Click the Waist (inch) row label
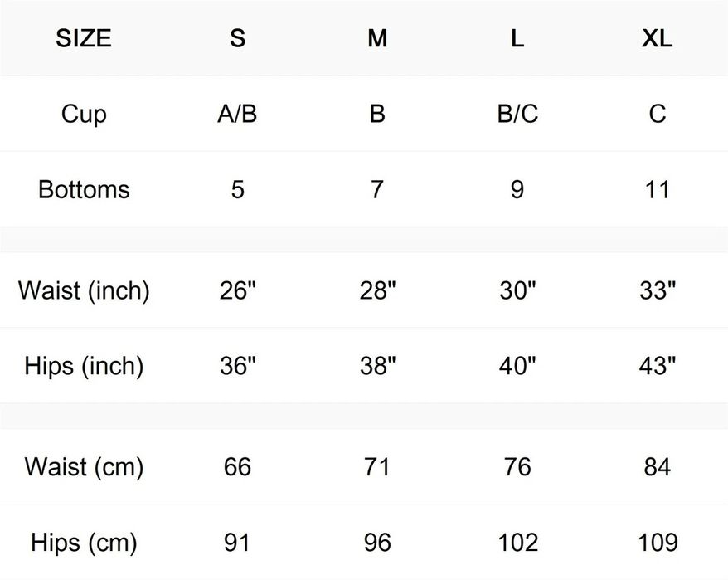The height and width of the screenshot is (580, 728). tap(84, 290)
